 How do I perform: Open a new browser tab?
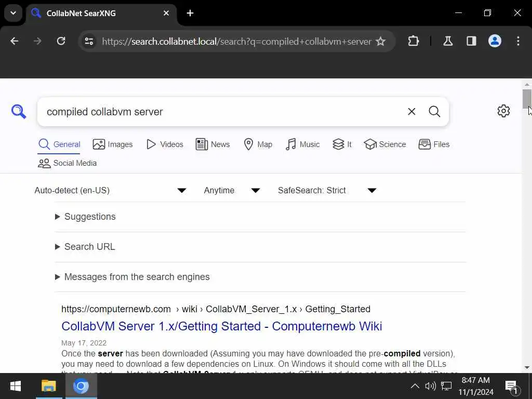[x=190, y=13]
